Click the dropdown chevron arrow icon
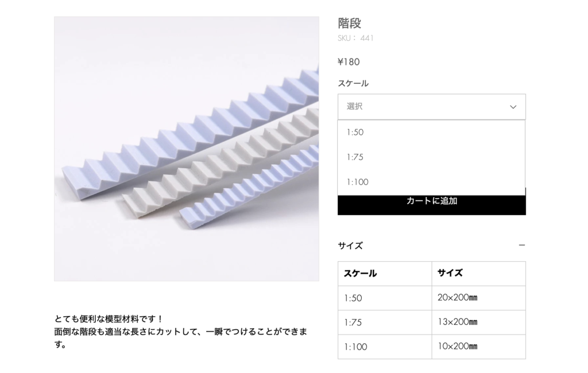The height and width of the screenshot is (373, 588). [x=513, y=107]
